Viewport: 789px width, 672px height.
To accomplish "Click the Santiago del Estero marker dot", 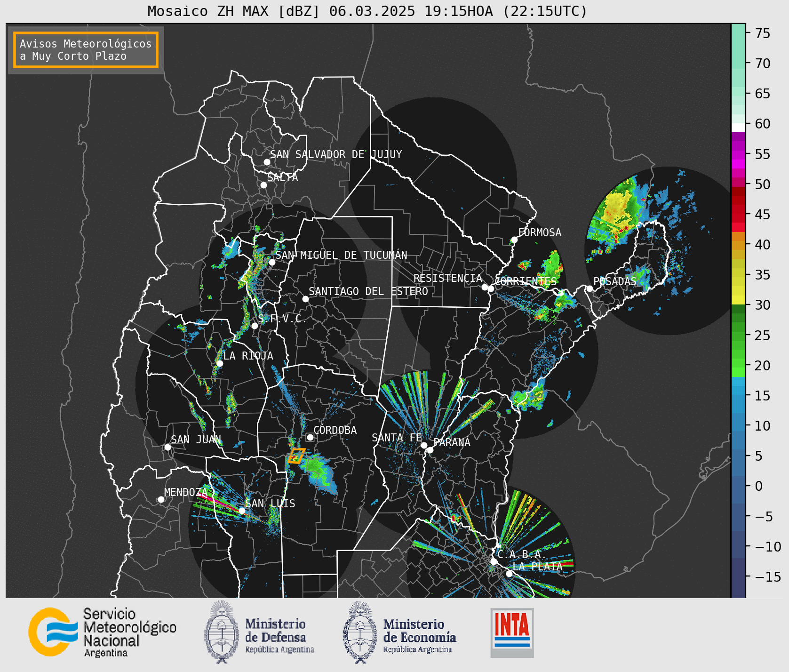I will (305, 299).
